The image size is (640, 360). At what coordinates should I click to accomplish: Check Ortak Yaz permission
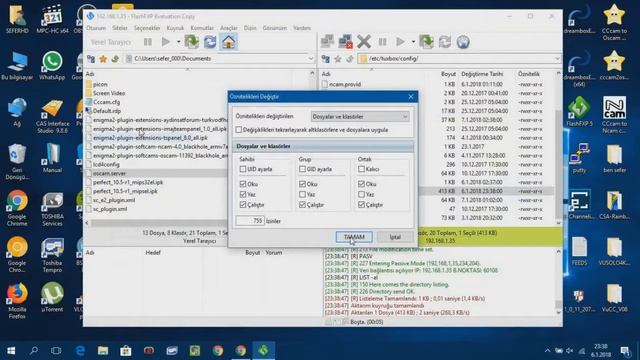pos(361,194)
